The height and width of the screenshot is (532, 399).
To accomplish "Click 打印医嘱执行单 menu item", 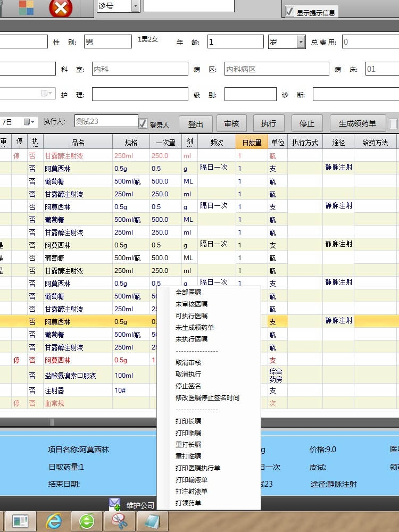I will point(198,468).
